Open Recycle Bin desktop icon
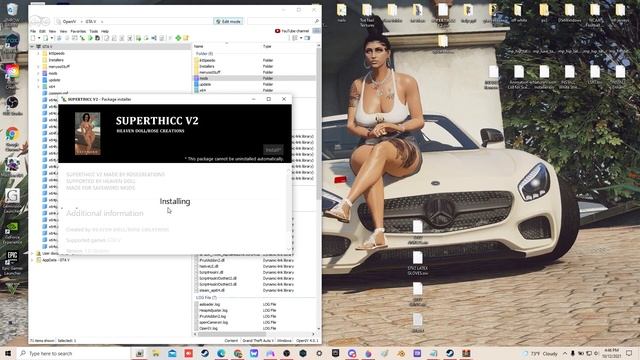640x360 pixels. point(12,13)
